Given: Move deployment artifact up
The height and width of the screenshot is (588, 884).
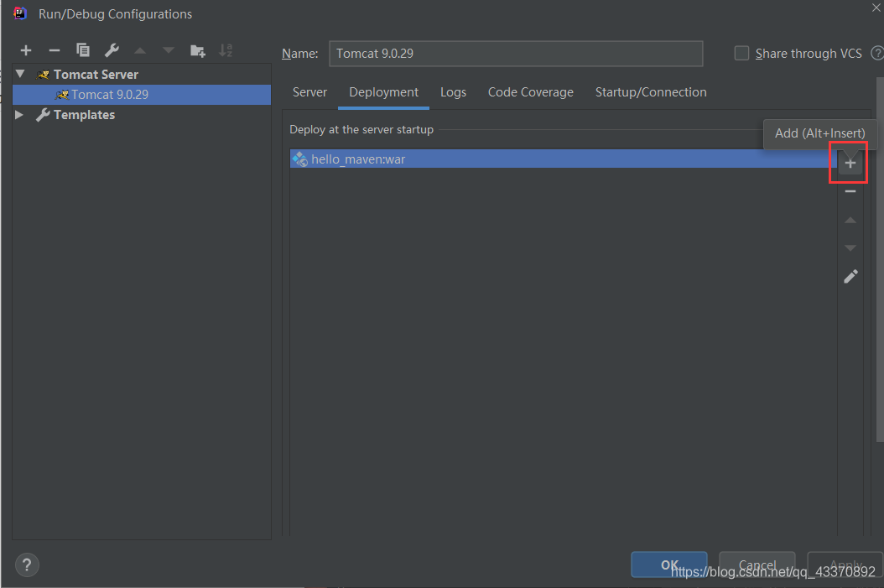Looking at the screenshot, I should pos(850,220).
